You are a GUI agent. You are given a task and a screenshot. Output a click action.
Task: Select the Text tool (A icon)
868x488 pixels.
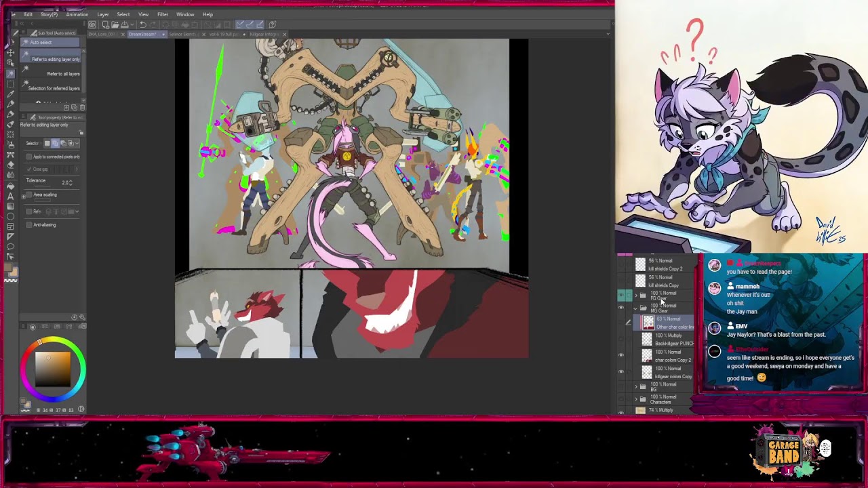pos(11,196)
